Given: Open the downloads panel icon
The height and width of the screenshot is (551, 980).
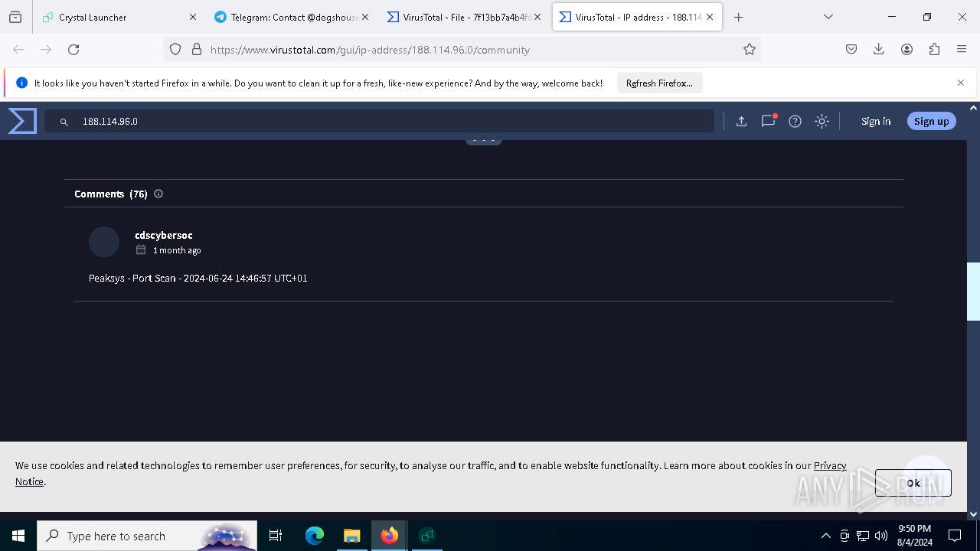Looking at the screenshot, I should pos(879,49).
